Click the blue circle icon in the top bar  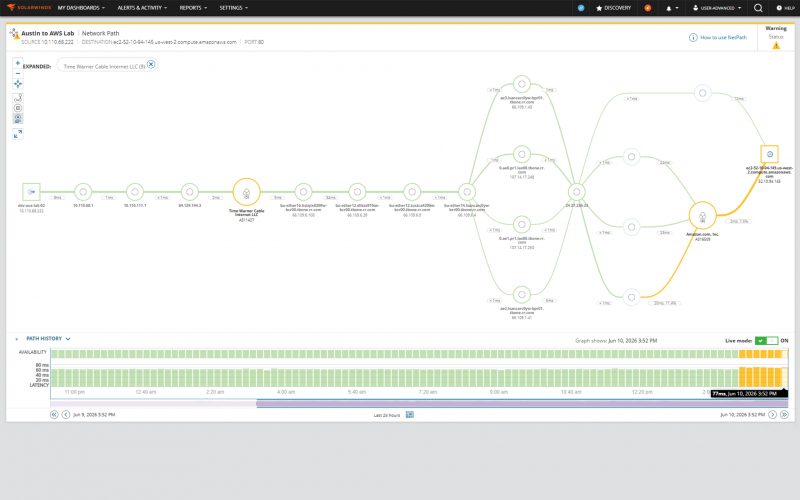tap(581, 8)
